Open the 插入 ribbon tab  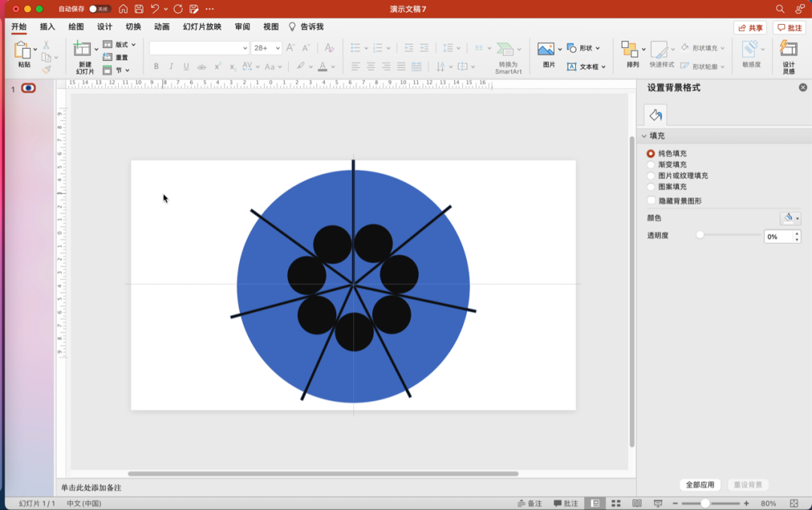click(47, 26)
